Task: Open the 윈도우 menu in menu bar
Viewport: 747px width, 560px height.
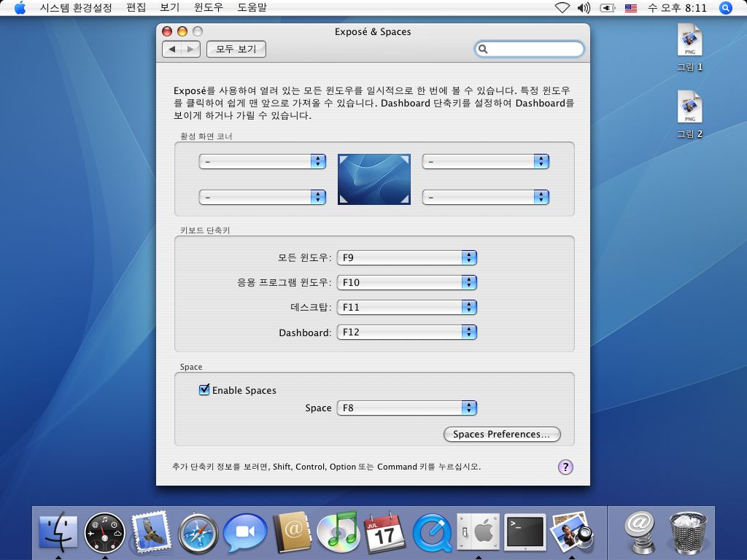Action: [209, 8]
